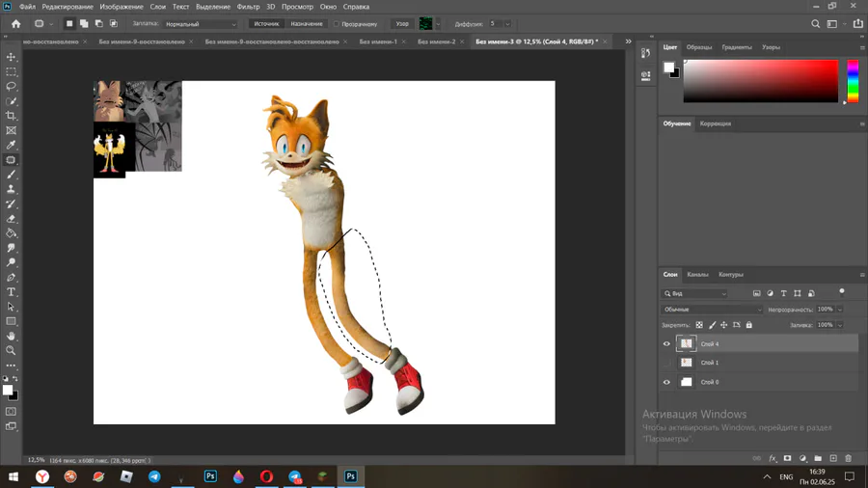Select the Eyedropper tool
Viewport: 868px width, 488px height.
pos(11,145)
